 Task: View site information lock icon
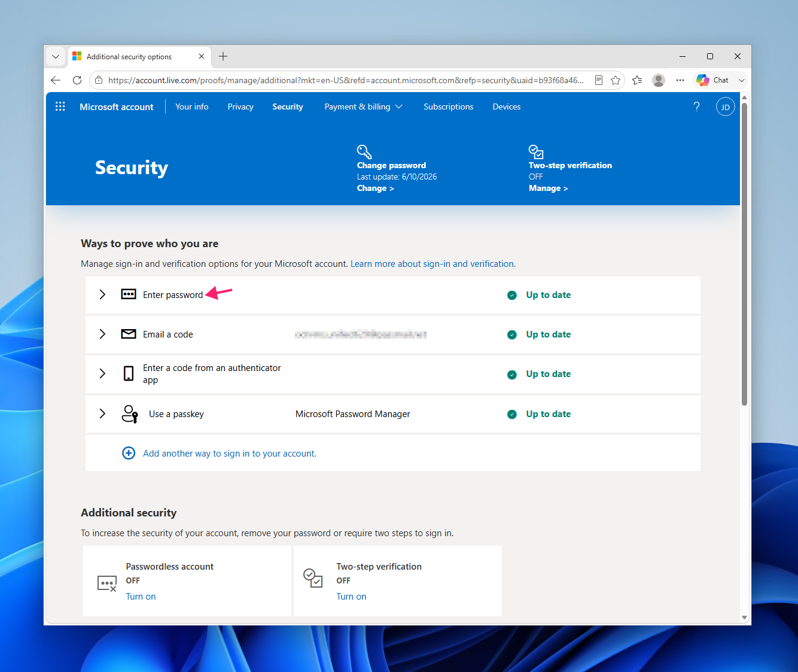point(99,80)
